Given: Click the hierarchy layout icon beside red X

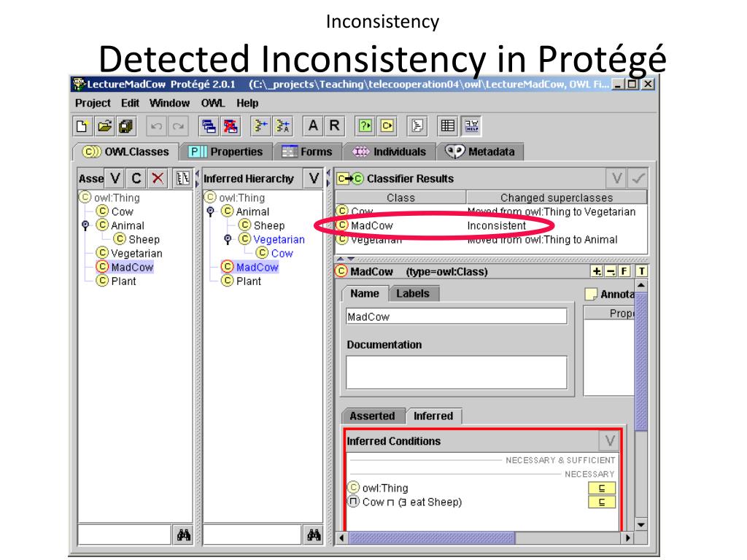Looking at the screenshot, I should click(x=182, y=179).
